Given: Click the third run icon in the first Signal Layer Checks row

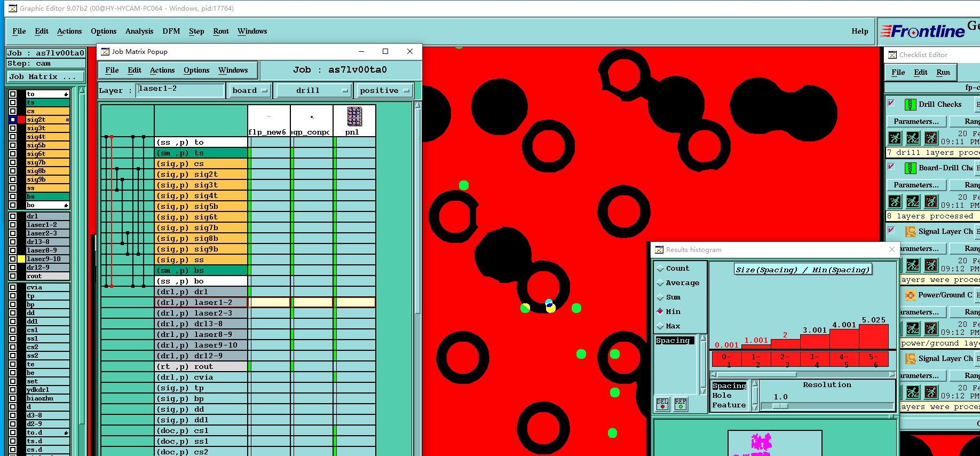Looking at the screenshot, I should pos(931,265).
